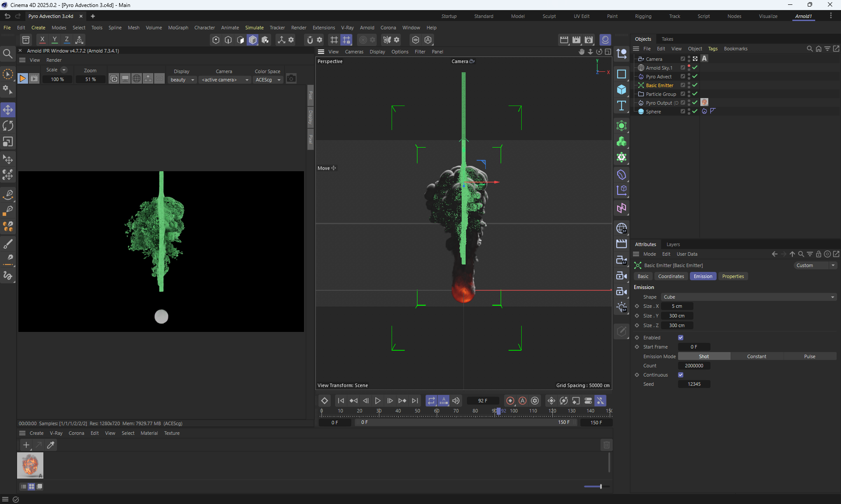Click the Text spline tool icon

pos(621,106)
